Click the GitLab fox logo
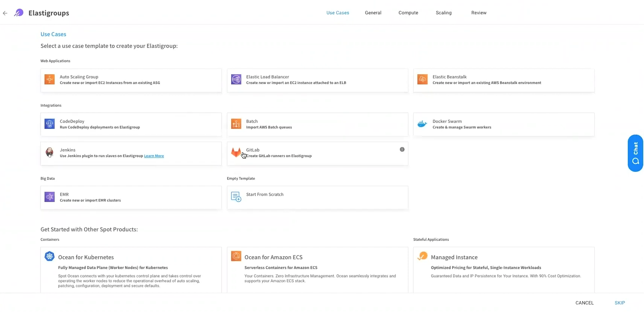This screenshot has width=644, height=312. 236,153
